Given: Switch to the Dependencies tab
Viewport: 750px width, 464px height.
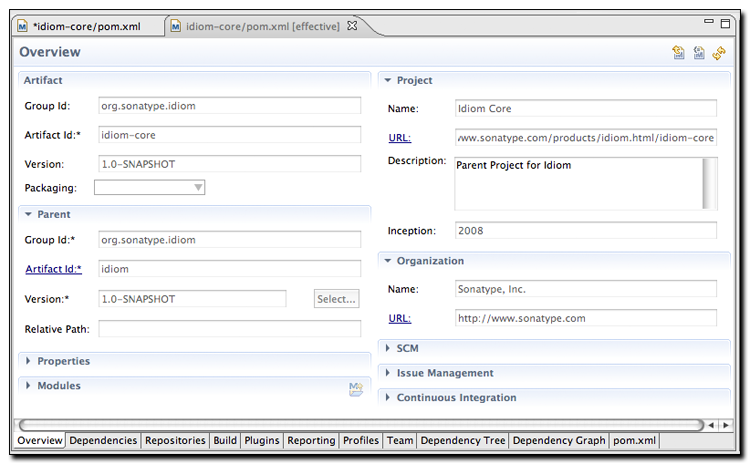Looking at the screenshot, I should click(x=103, y=440).
